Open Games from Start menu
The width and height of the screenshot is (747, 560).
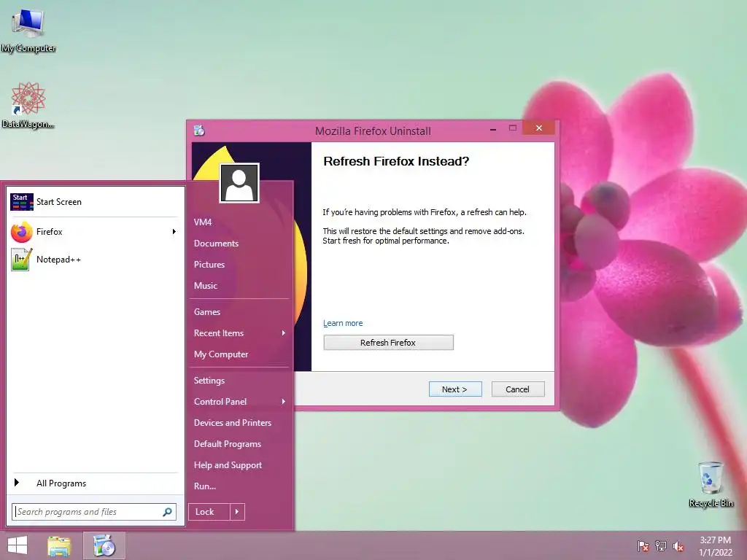207,312
